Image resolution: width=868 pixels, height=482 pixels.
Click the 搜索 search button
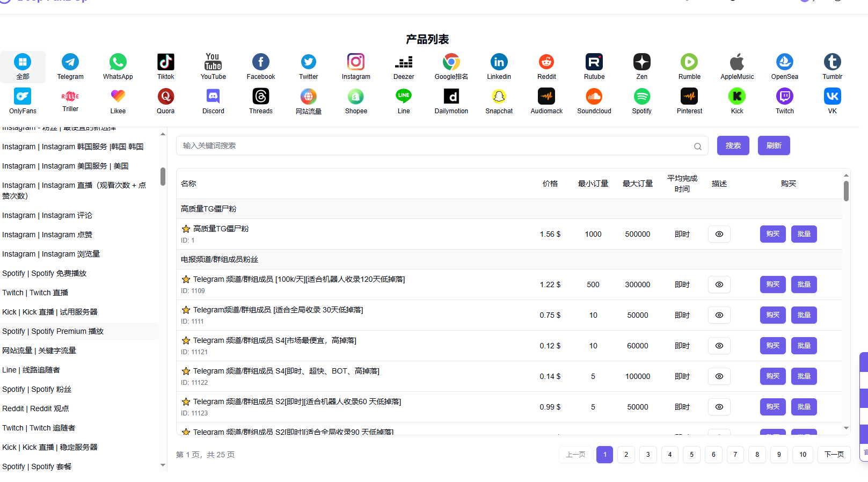(x=733, y=145)
